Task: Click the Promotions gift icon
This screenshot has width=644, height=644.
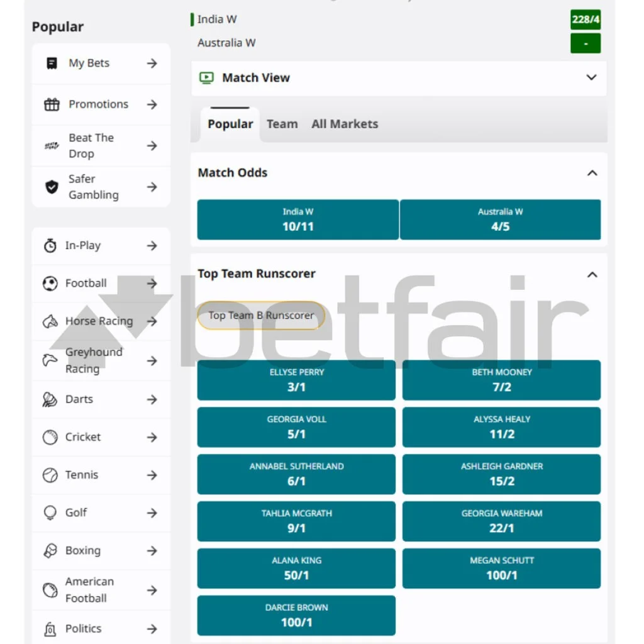Action: (x=52, y=104)
